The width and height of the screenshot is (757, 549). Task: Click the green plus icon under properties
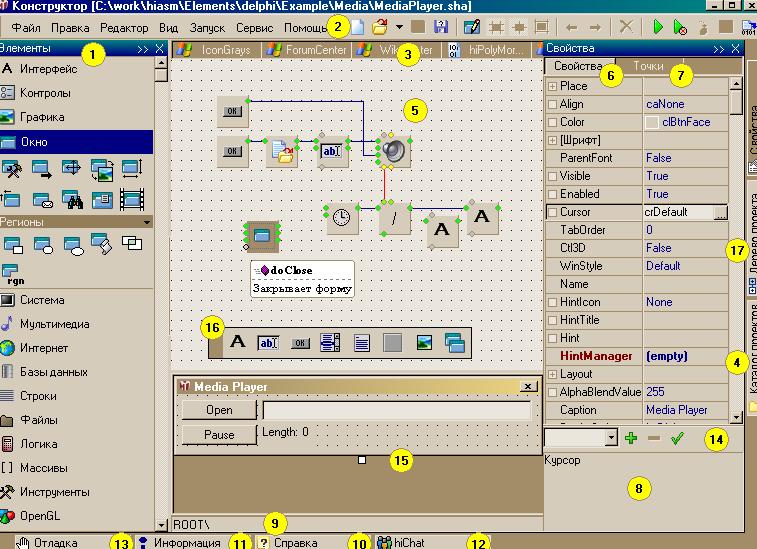point(630,438)
